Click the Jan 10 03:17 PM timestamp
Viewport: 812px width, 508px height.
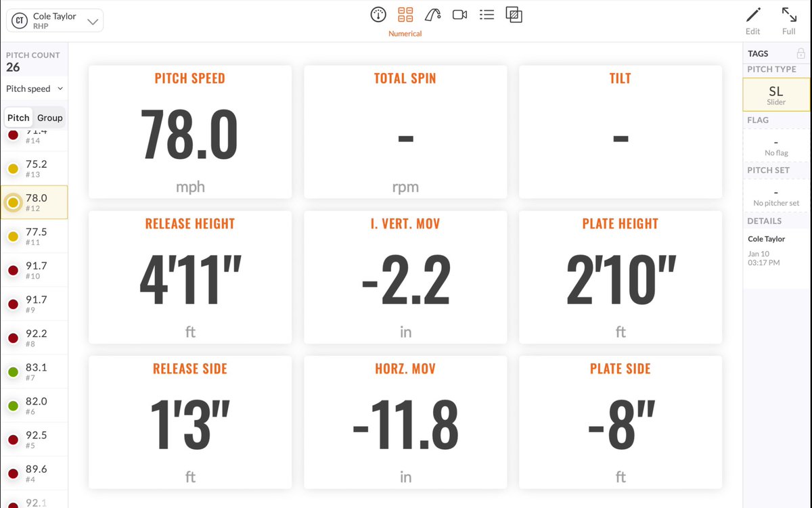click(763, 258)
